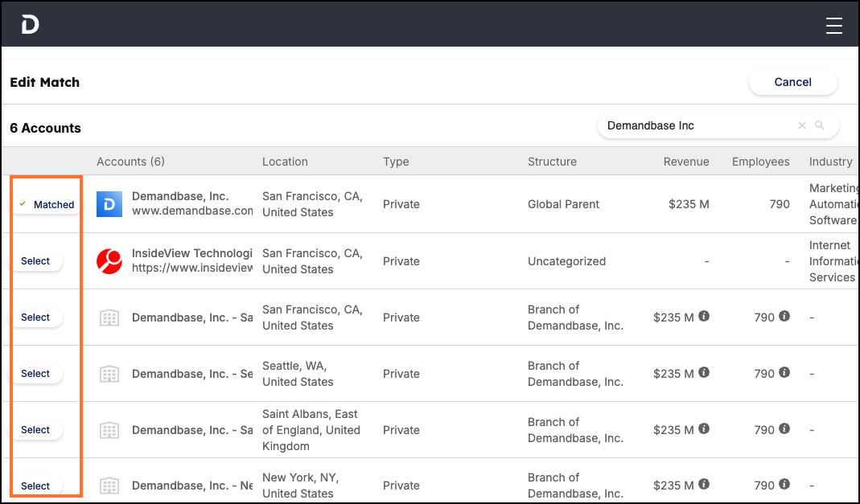Click the Industry column header
860x504 pixels.
click(x=830, y=162)
